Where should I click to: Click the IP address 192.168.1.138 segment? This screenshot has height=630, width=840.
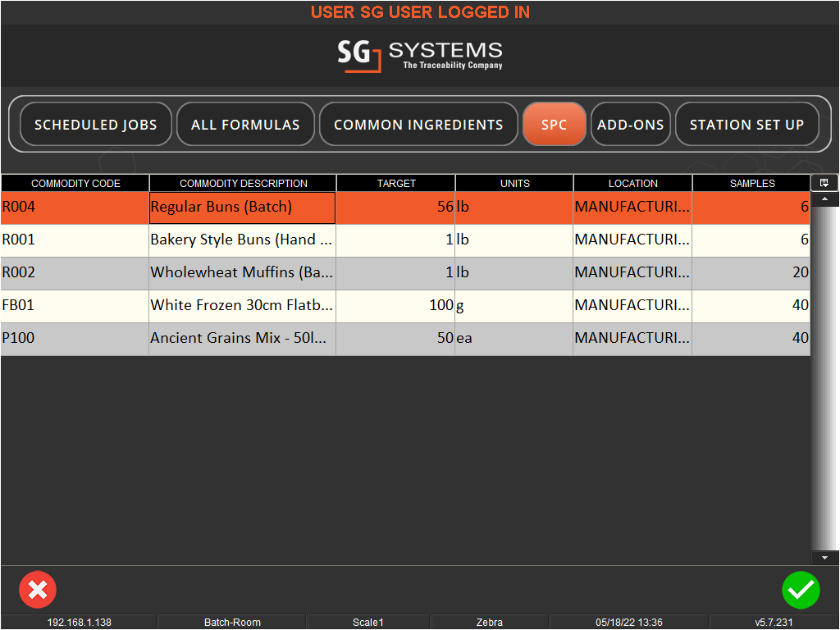point(79,622)
